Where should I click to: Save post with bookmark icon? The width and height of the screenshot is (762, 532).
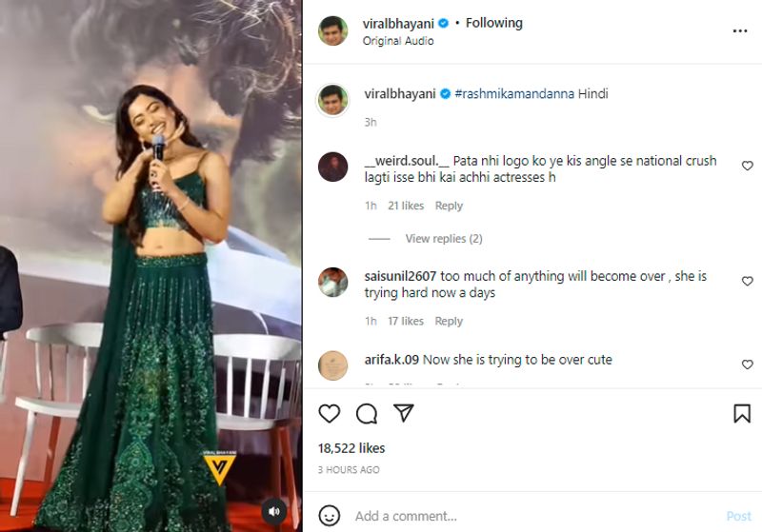pyautogui.click(x=742, y=413)
